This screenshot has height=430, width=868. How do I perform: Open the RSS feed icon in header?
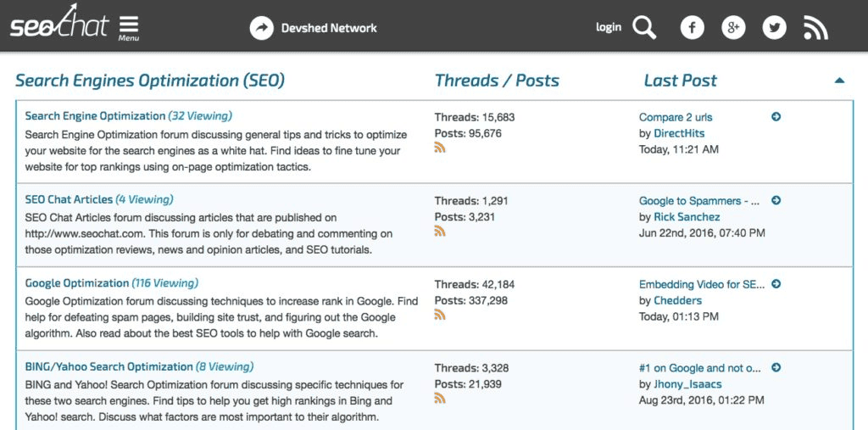(x=815, y=29)
